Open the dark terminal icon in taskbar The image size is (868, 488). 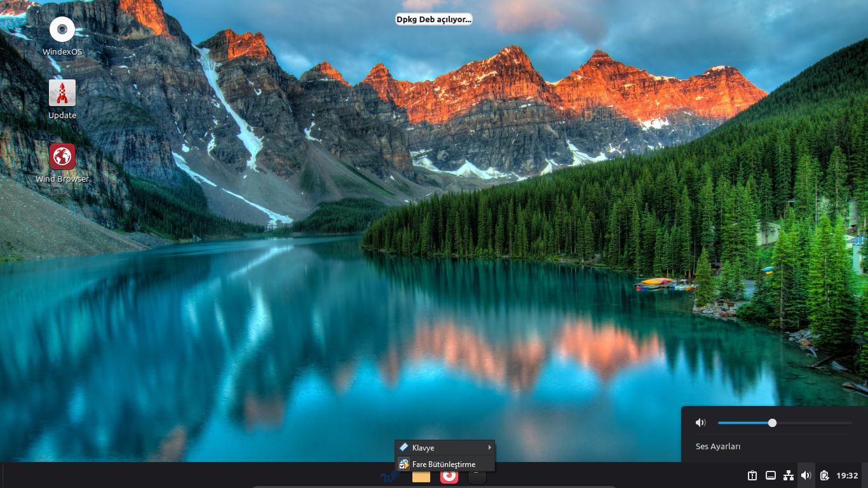pyautogui.click(x=477, y=477)
